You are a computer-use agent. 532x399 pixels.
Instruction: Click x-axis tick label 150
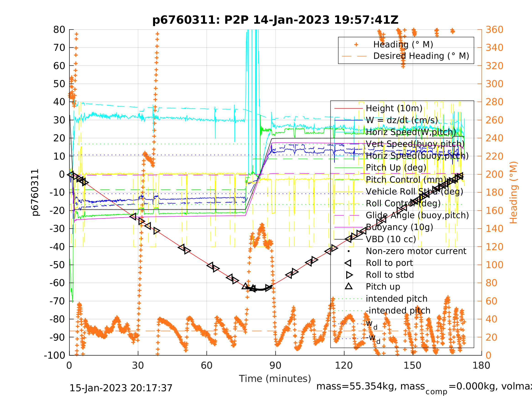tap(412, 365)
